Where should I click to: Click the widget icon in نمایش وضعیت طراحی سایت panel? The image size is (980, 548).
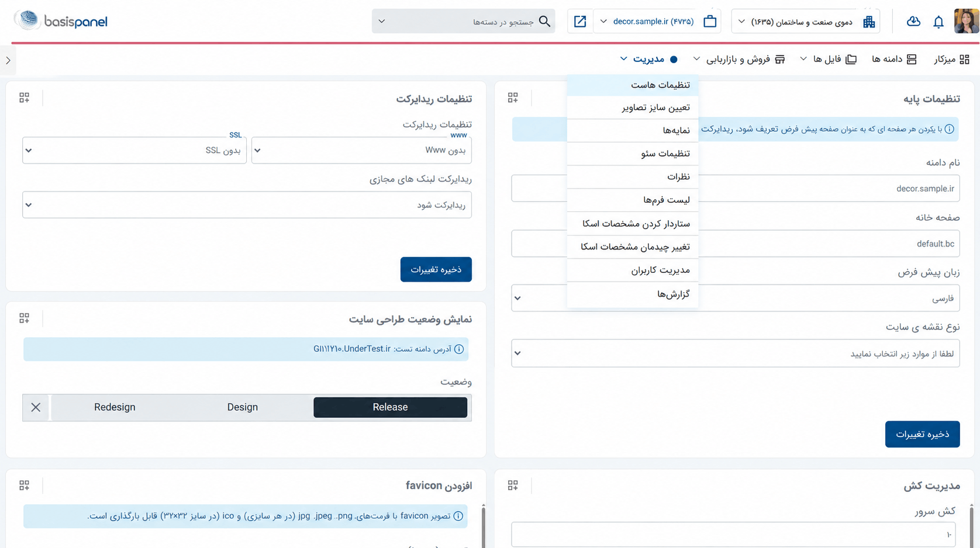24,318
